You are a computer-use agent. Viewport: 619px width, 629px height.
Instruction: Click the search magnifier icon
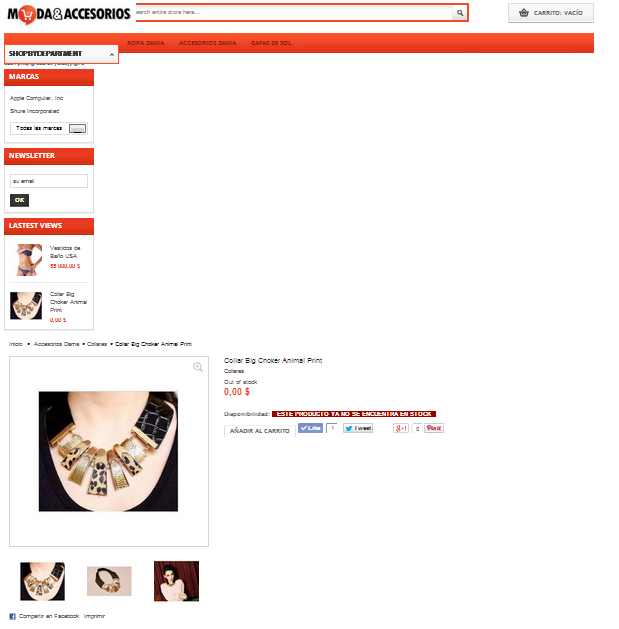460,13
